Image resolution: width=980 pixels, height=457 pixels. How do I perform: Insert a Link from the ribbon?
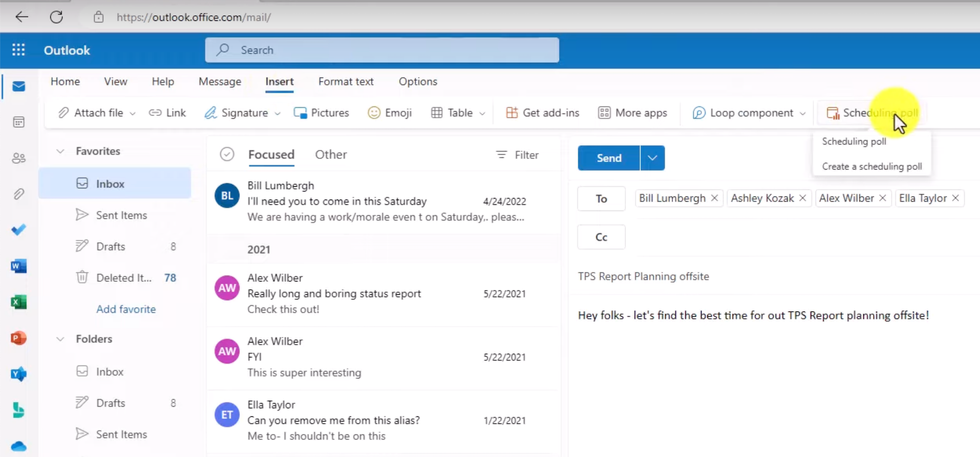[168, 112]
